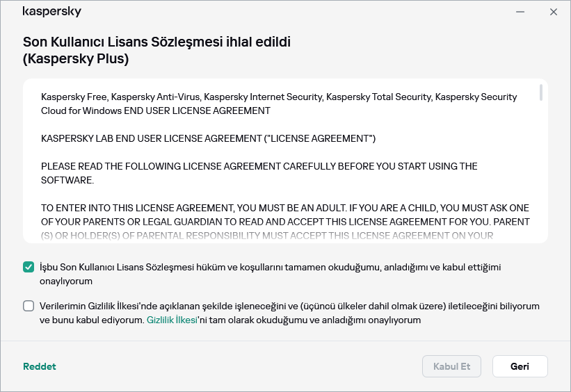
Task: Click the 'Kaspersky Free, Kaspersky Anti-Virus' paragraph
Action: pos(278,97)
